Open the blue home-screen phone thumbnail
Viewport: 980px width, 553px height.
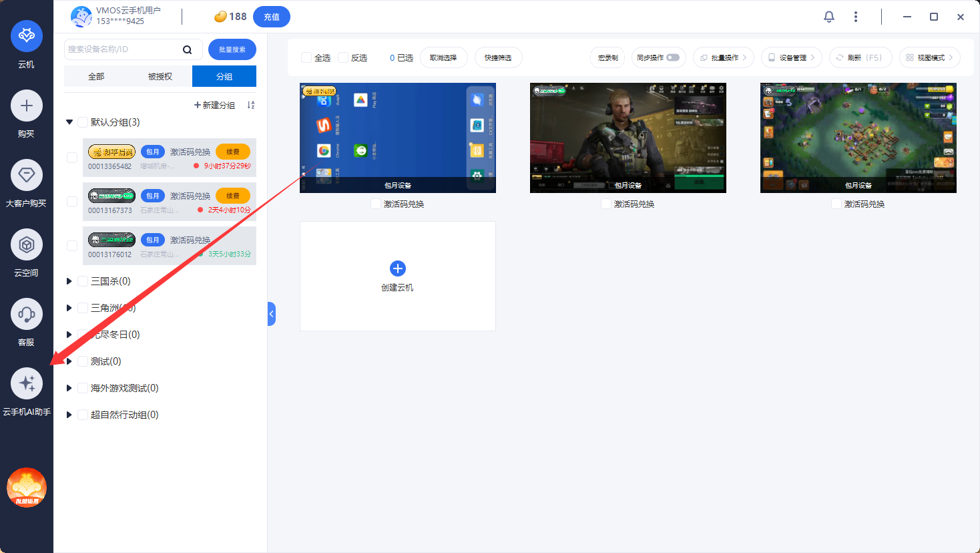pyautogui.click(x=398, y=138)
